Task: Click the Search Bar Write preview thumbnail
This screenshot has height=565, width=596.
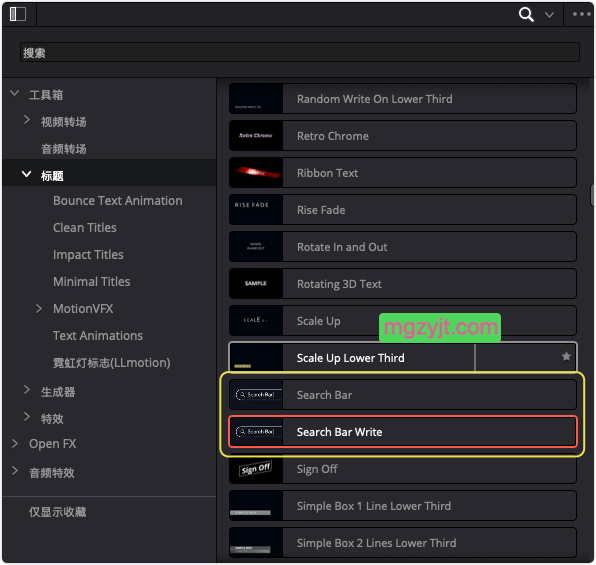Action: tap(256, 432)
